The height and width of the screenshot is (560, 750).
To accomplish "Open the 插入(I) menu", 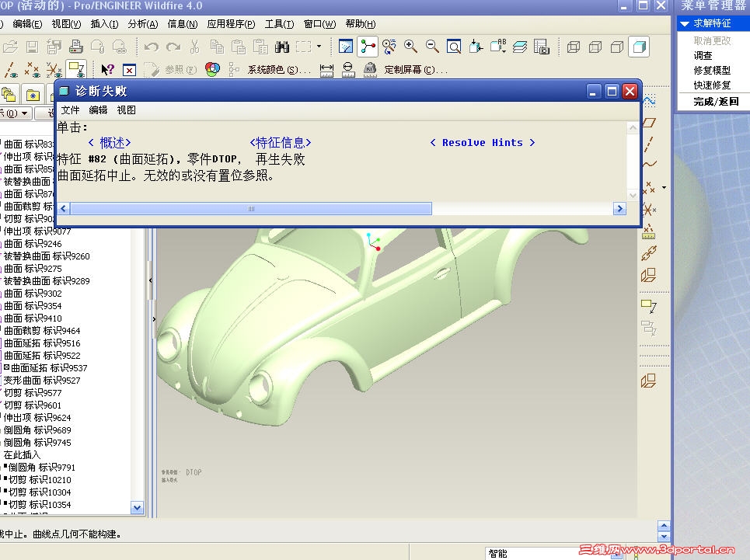I will coord(104,24).
